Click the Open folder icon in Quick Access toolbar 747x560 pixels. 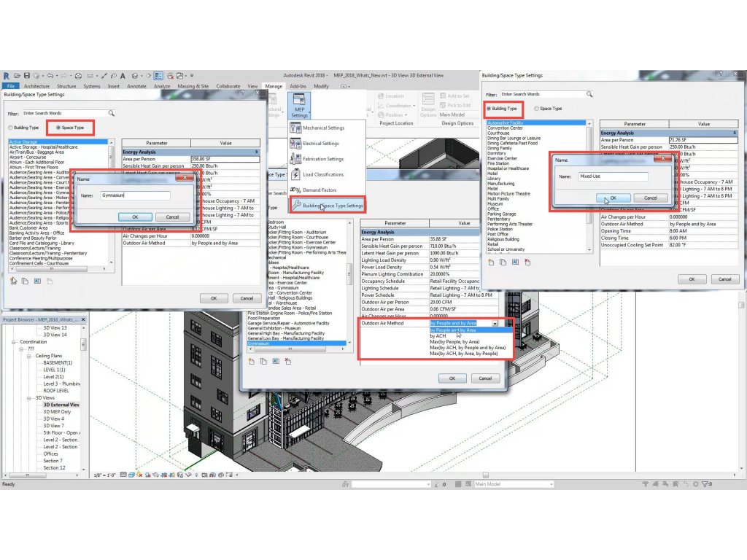coord(18,76)
